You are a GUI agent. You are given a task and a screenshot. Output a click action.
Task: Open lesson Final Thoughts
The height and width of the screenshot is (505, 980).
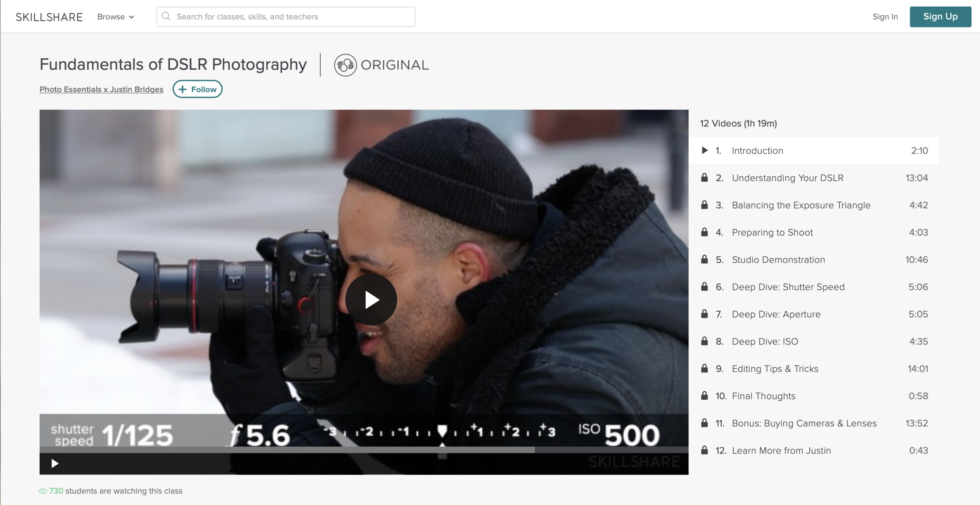point(813,396)
